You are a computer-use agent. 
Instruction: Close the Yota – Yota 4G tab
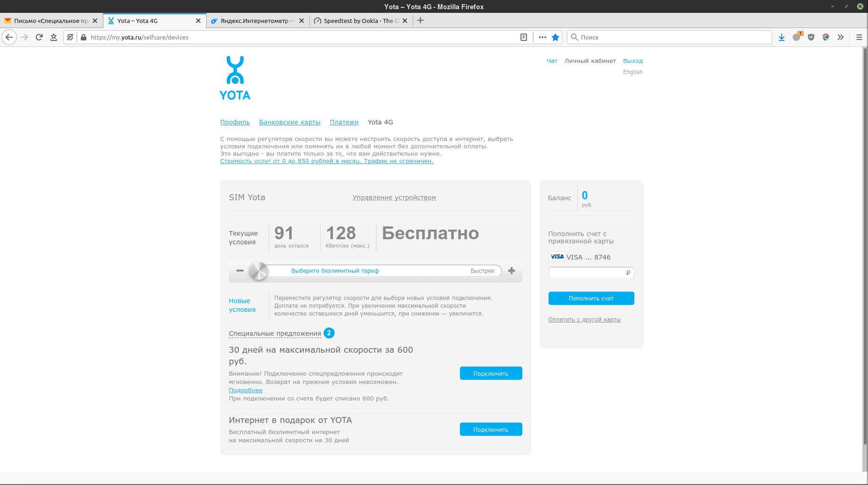click(198, 21)
